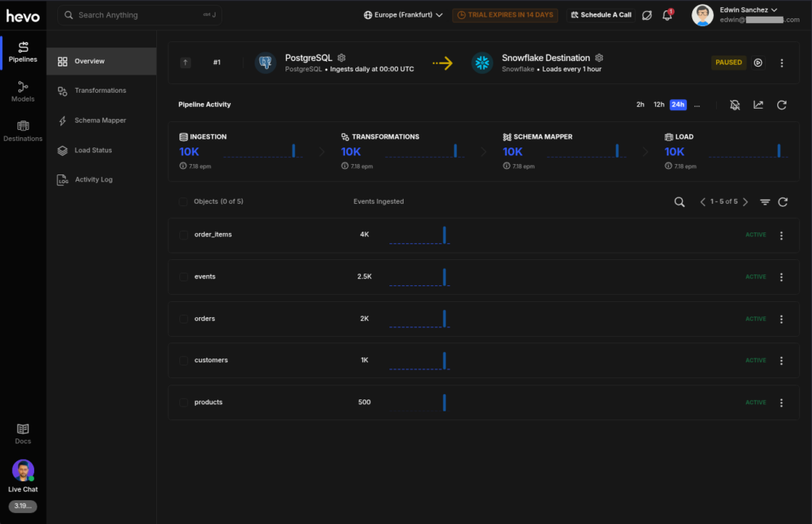Refresh the Pipeline Activity section
The image size is (812, 524).
[x=782, y=105]
